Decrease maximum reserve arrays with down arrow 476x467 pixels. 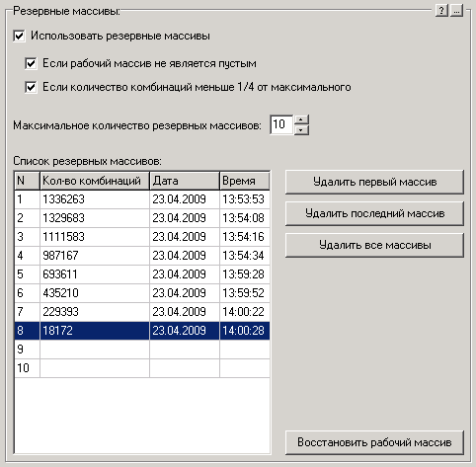pos(301,130)
